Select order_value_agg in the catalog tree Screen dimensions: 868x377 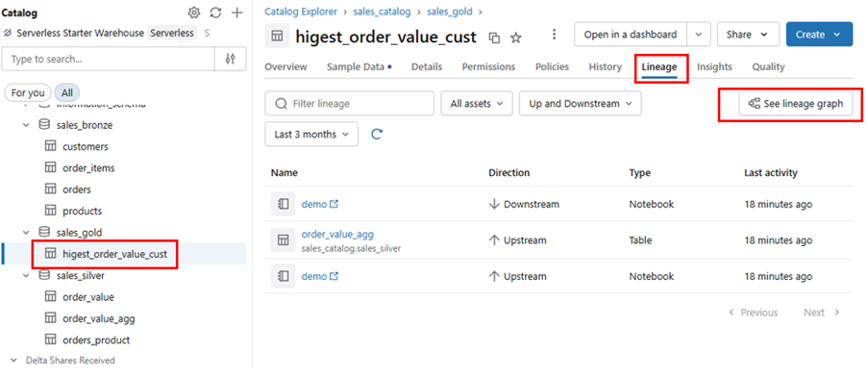coord(99,318)
